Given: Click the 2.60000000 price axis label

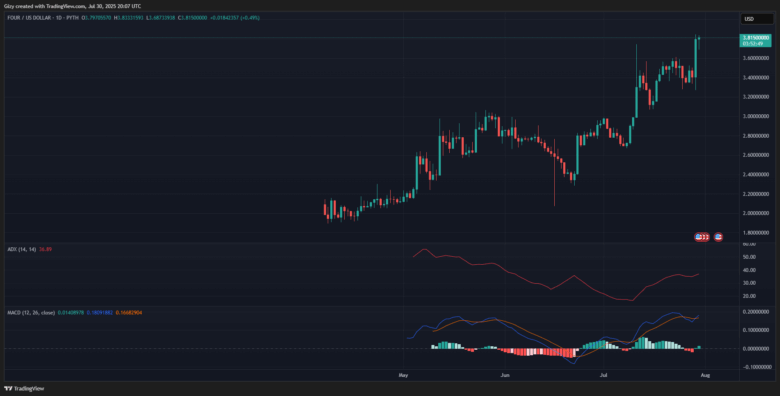Looking at the screenshot, I should click(756, 155).
